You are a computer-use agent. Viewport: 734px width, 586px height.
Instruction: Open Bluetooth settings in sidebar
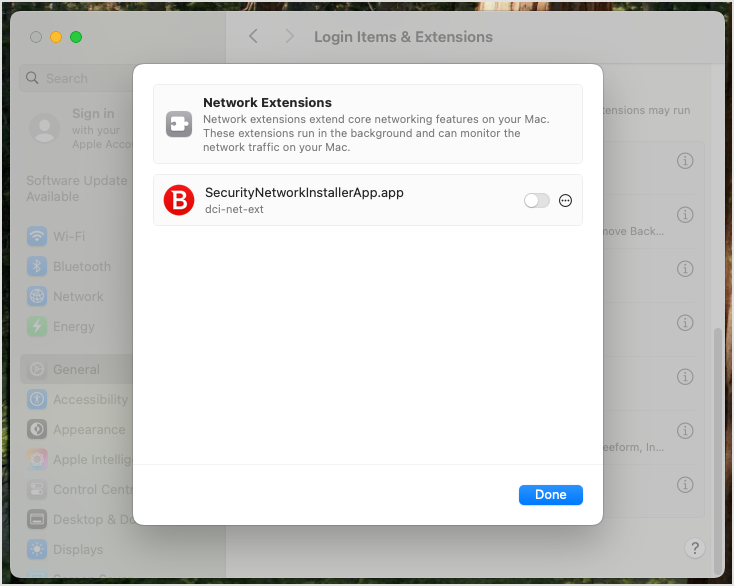[x=77, y=266]
